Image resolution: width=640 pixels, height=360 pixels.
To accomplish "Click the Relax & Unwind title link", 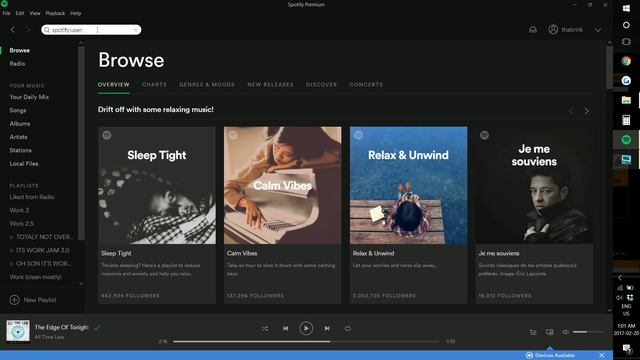I will click(x=373, y=253).
